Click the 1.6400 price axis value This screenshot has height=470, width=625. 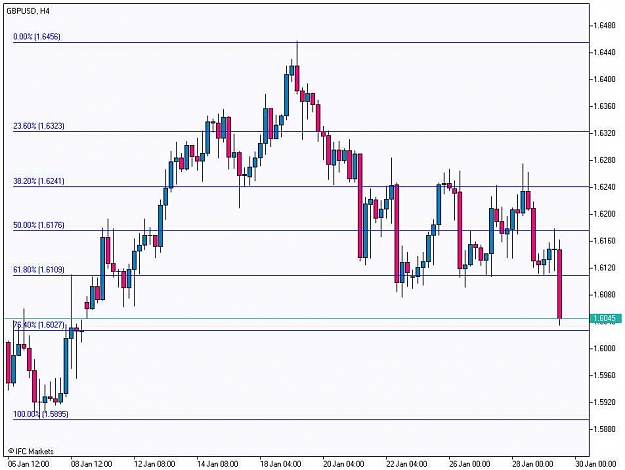tap(604, 79)
